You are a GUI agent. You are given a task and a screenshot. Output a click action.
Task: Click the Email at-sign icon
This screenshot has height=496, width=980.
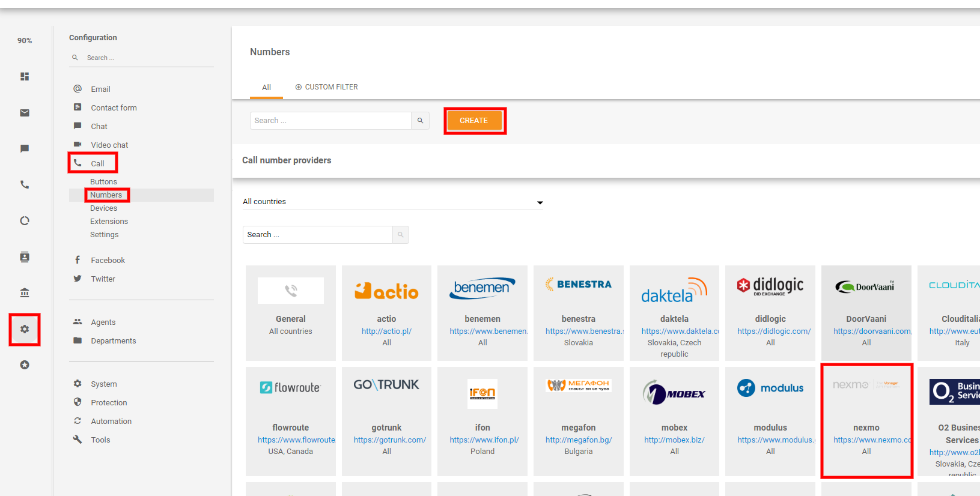point(78,88)
